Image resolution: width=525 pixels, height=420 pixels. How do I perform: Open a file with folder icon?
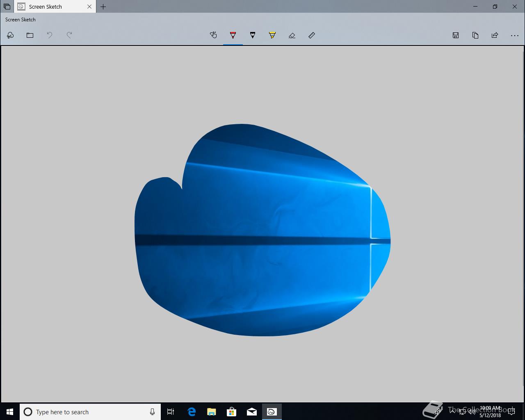pos(30,35)
